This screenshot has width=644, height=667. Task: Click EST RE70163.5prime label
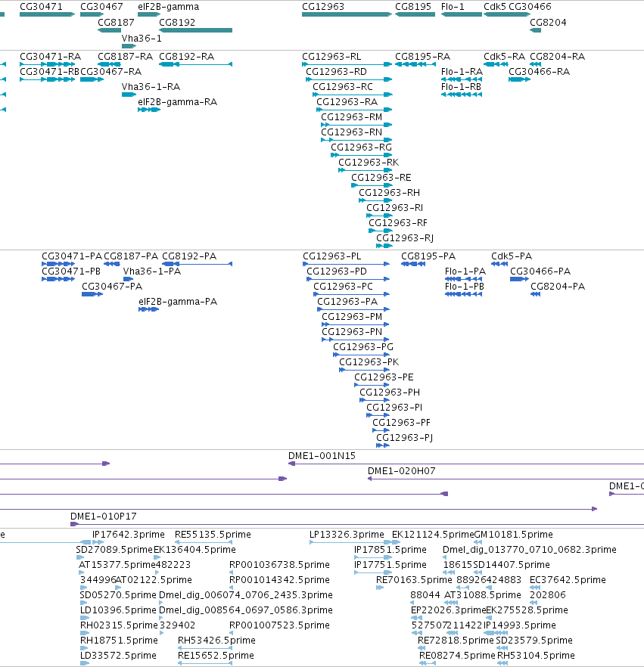pyautogui.click(x=414, y=580)
